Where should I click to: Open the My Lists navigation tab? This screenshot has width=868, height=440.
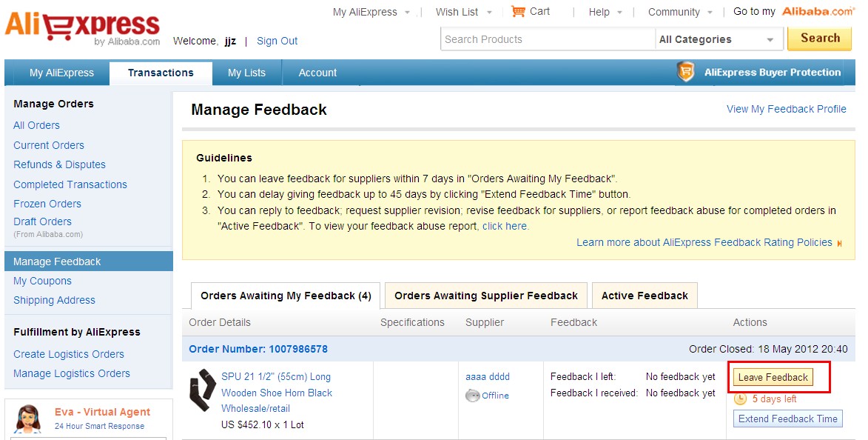[x=246, y=73]
